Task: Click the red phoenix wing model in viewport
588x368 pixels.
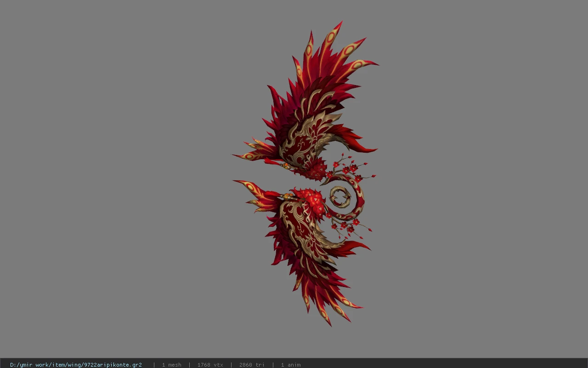Action: pyautogui.click(x=305, y=174)
